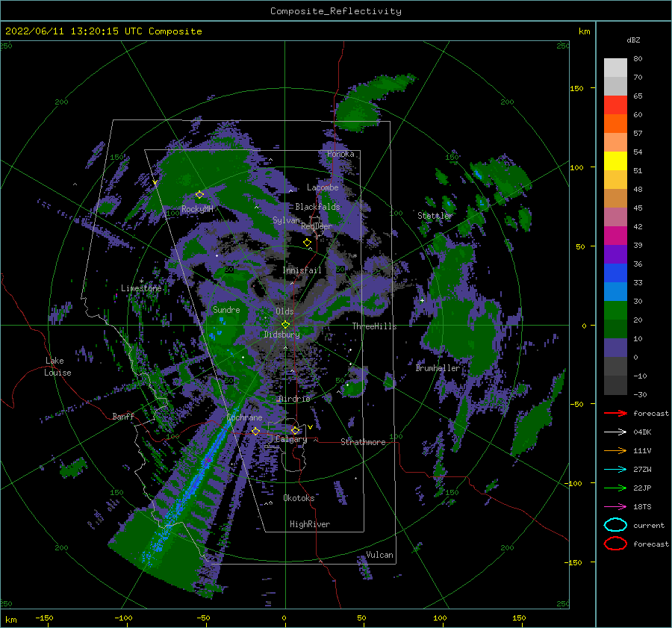Click the green 22JP arrow legend icon

(615, 488)
